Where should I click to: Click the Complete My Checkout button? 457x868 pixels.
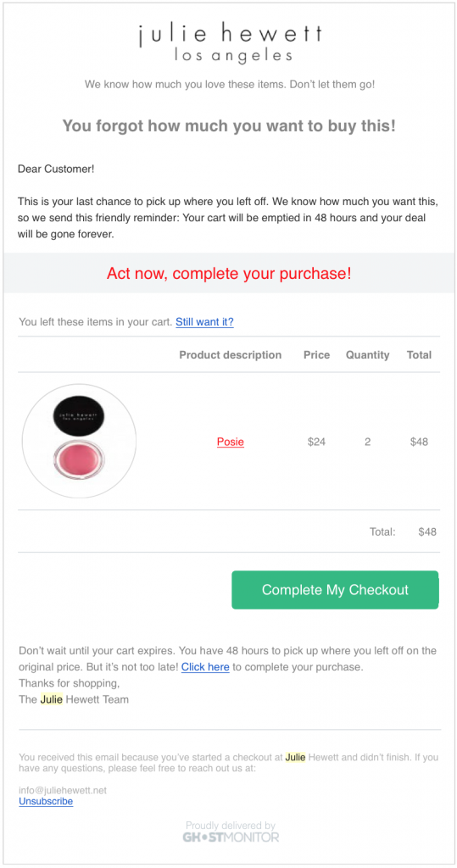tap(335, 590)
